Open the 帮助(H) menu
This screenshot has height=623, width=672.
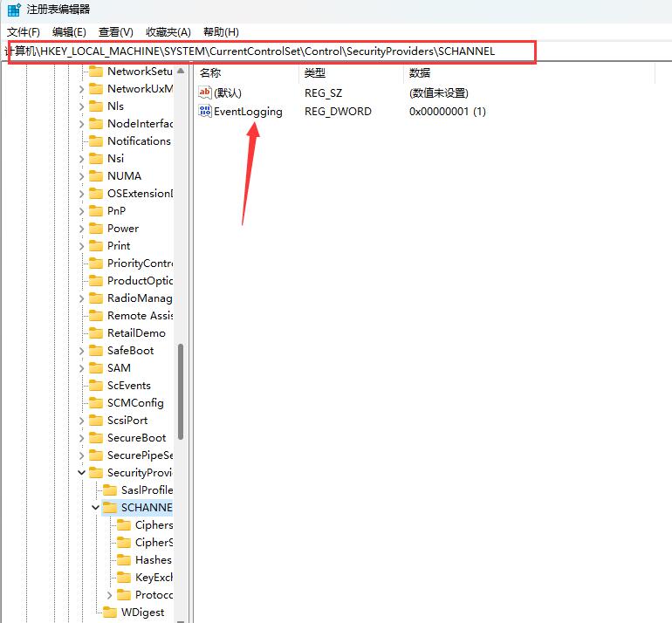(221, 32)
